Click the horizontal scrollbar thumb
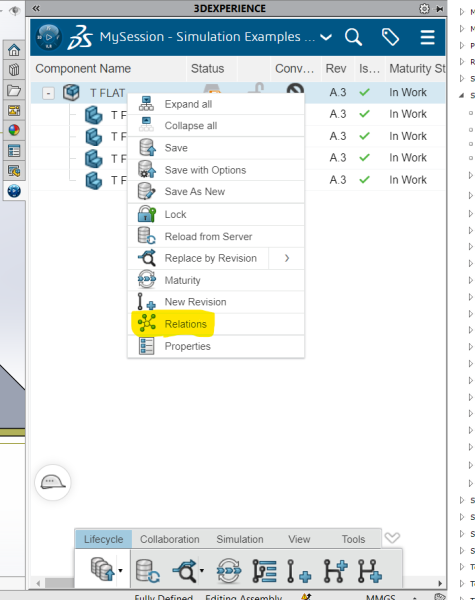Image resolution: width=475 pixels, height=600 pixels. (x=59, y=583)
